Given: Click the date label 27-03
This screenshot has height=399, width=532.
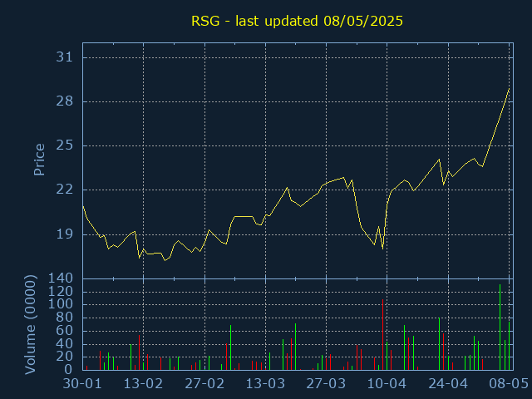Looking at the screenshot, I should (326, 384).
